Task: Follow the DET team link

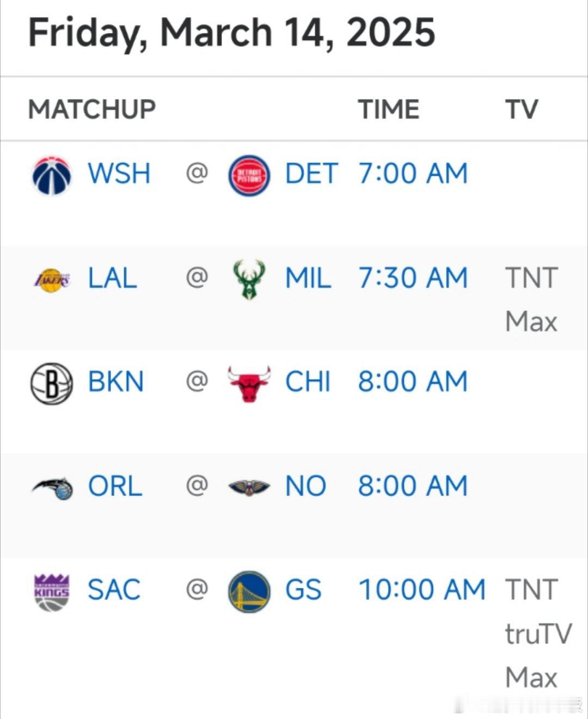Action: [311, 174]
